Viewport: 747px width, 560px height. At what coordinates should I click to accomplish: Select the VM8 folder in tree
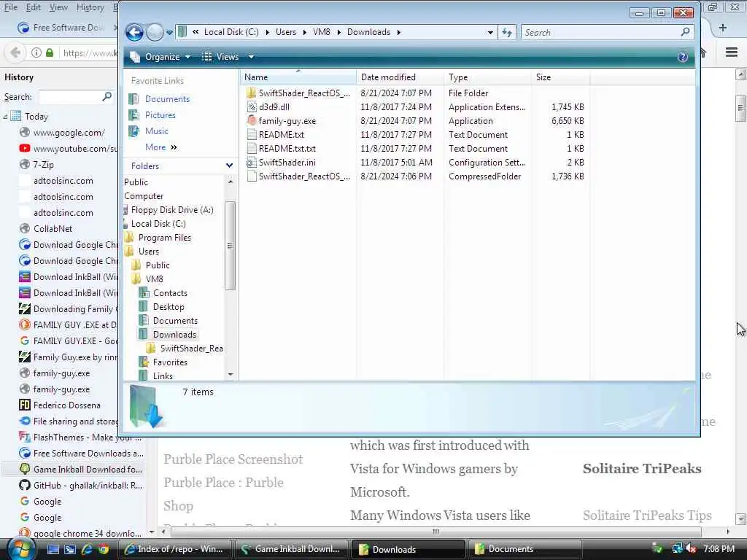pyautogui.click(x=155, y=279)
